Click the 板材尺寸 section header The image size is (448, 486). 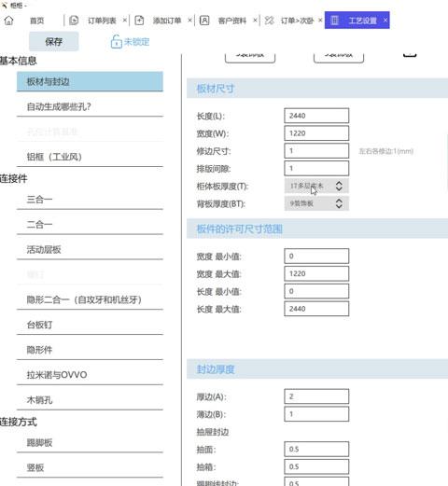317,89
